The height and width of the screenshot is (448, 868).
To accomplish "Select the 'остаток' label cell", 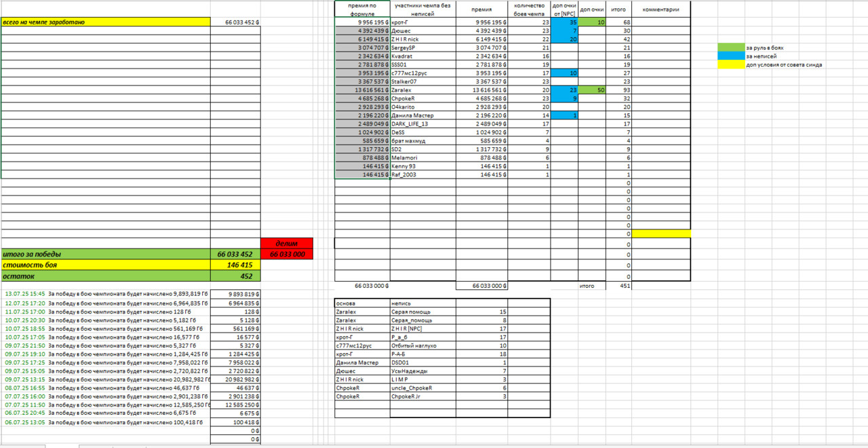I will tap(106, 276).
